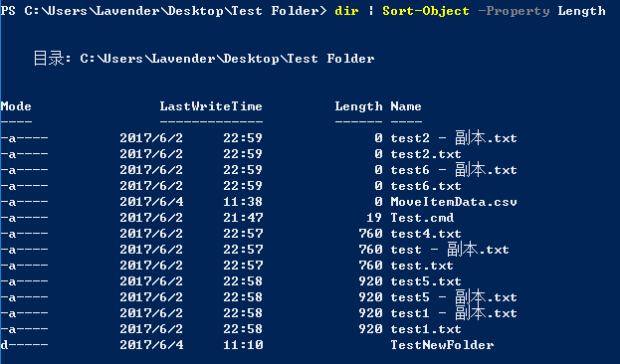Click the 19 length value for Test.cmd

point(374,218)
